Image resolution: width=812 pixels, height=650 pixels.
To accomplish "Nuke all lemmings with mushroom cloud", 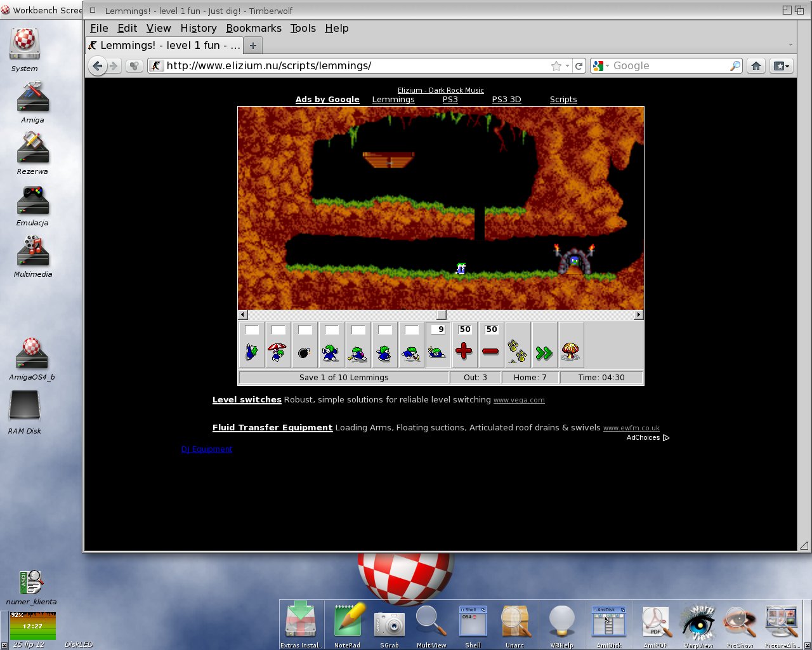I will click(x=572, y=344).
